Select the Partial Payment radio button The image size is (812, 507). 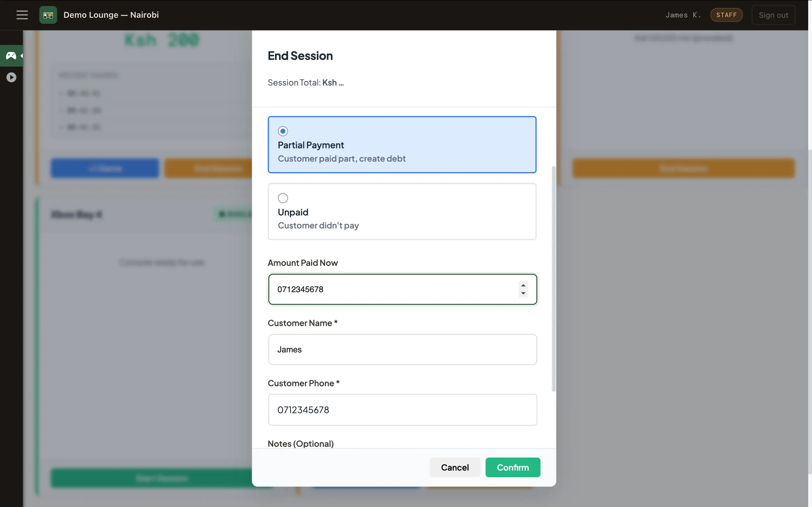283,131
